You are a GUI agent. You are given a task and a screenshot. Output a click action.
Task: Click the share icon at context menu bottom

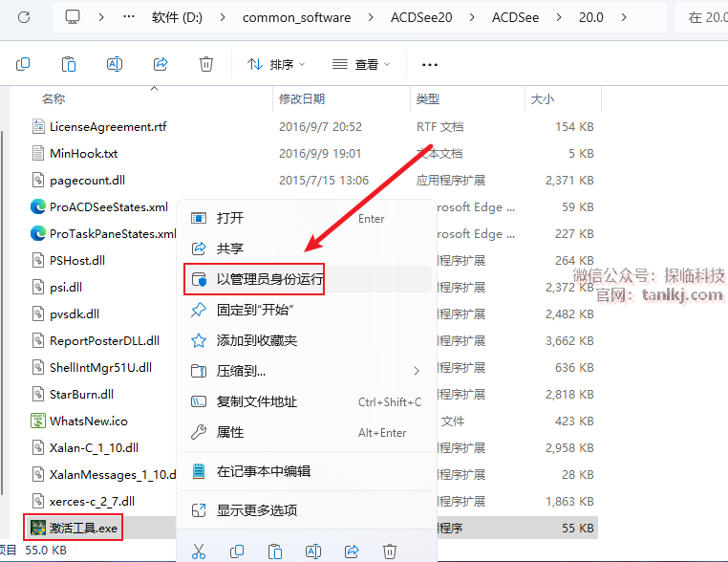[352, 551]
